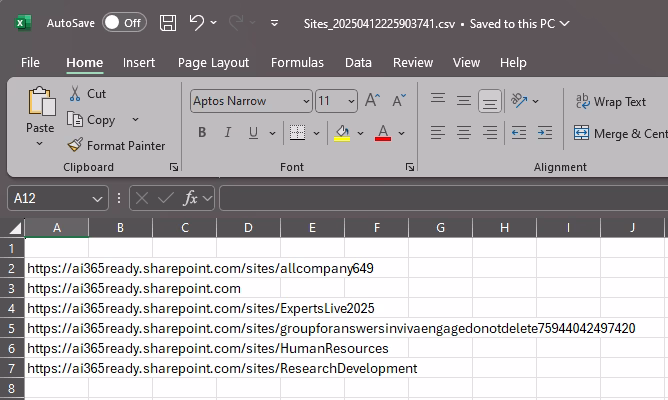Open the Name Box dropdown arrow

[x=97, y=199]
